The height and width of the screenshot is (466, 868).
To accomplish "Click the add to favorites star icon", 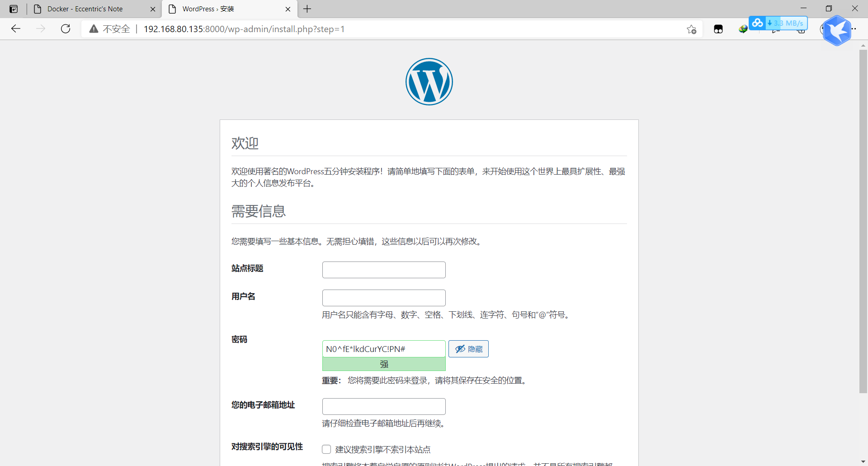I will [x=691, y=29].
